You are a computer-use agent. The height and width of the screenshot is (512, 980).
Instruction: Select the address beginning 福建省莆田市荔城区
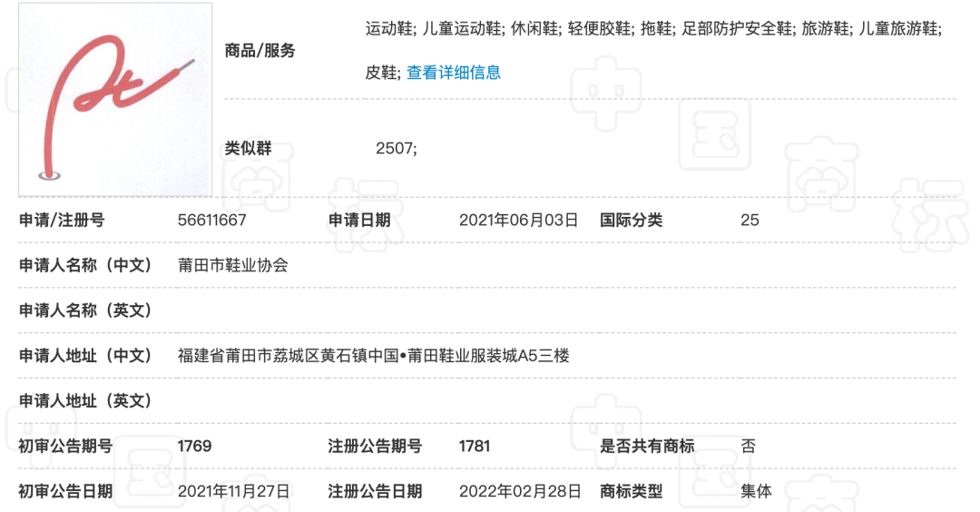pos(374,356)
